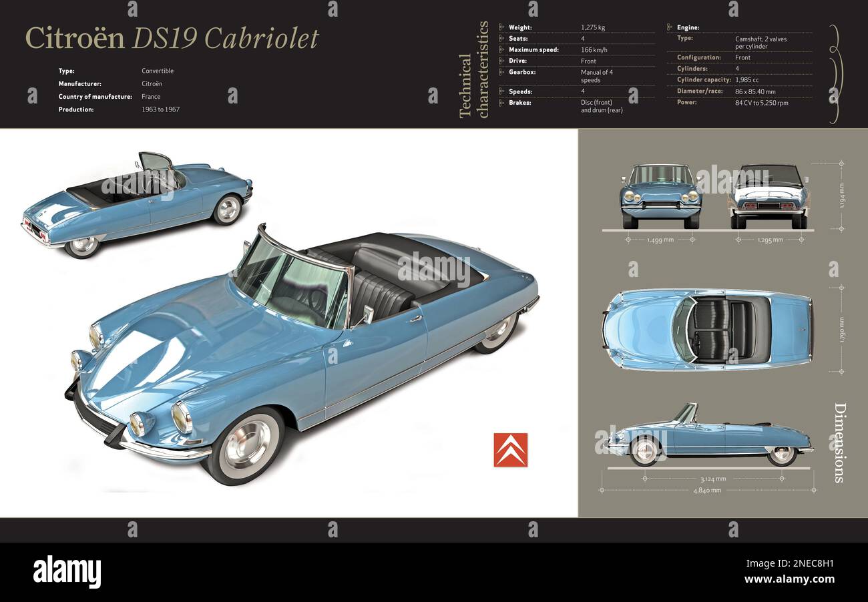
Task: Click the "4,840 mm" overall length dimension
Action: pos(708,491)
